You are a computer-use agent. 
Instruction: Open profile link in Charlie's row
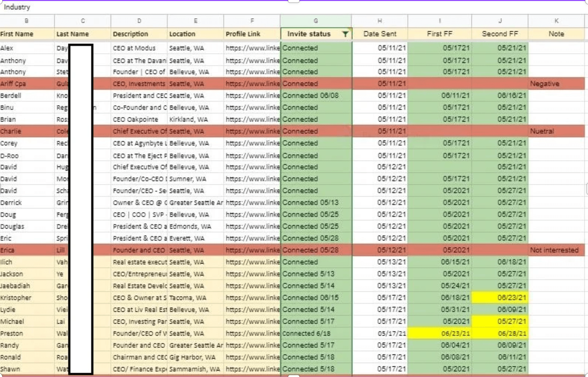point(252,131)
